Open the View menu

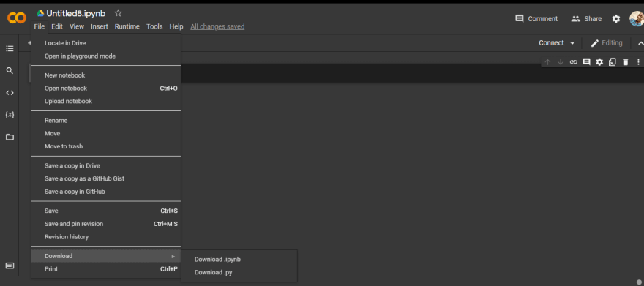tap(77, 26)
